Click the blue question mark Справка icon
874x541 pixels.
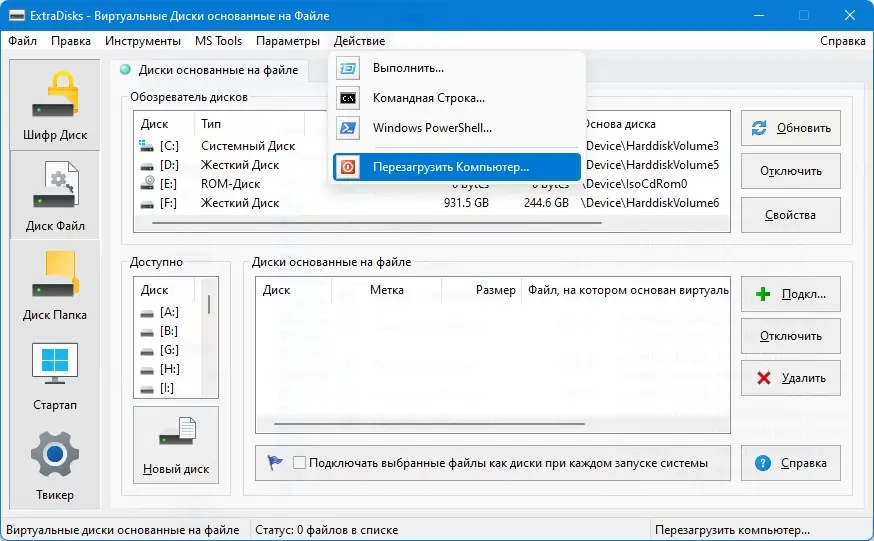coord(763,462)
